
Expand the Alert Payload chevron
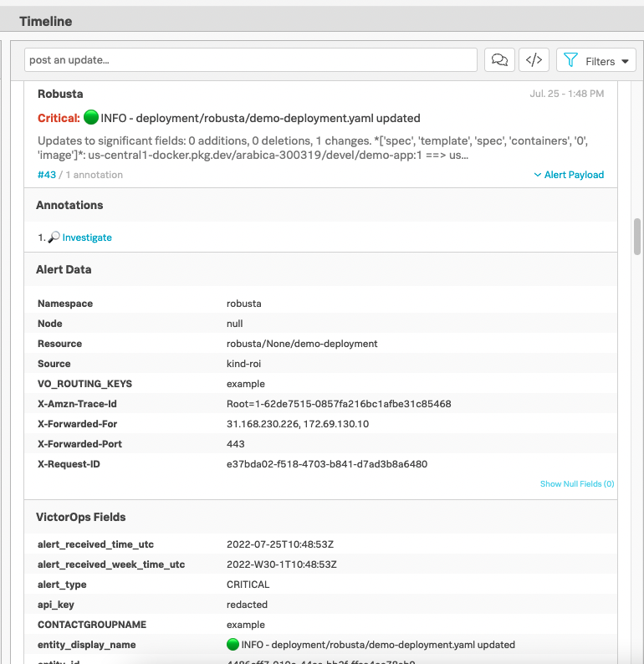tap(538, 175)
